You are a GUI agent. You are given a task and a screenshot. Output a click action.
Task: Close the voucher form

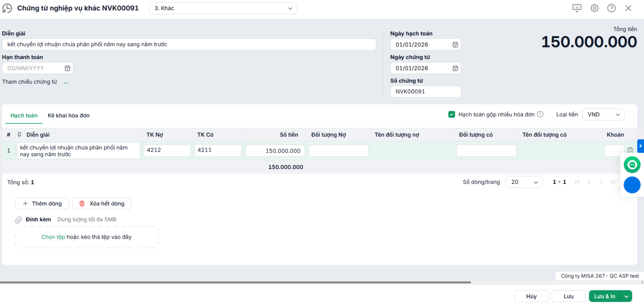click(x=628, y=8)
